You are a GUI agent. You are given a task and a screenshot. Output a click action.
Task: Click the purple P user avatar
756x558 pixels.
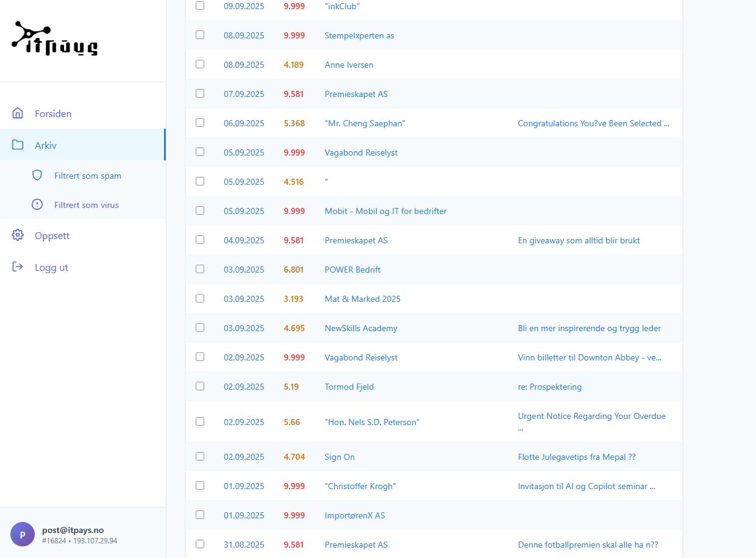[23, 535]
